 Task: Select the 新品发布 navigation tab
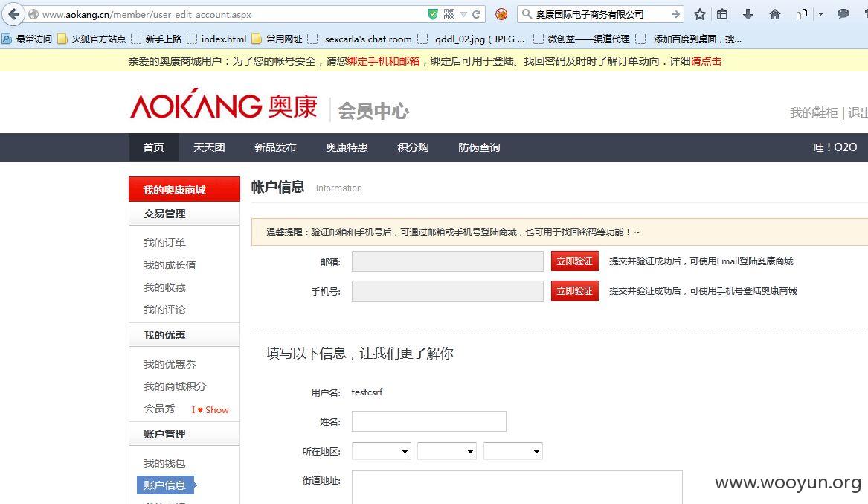pyautogui.click(x=275, y=147)
